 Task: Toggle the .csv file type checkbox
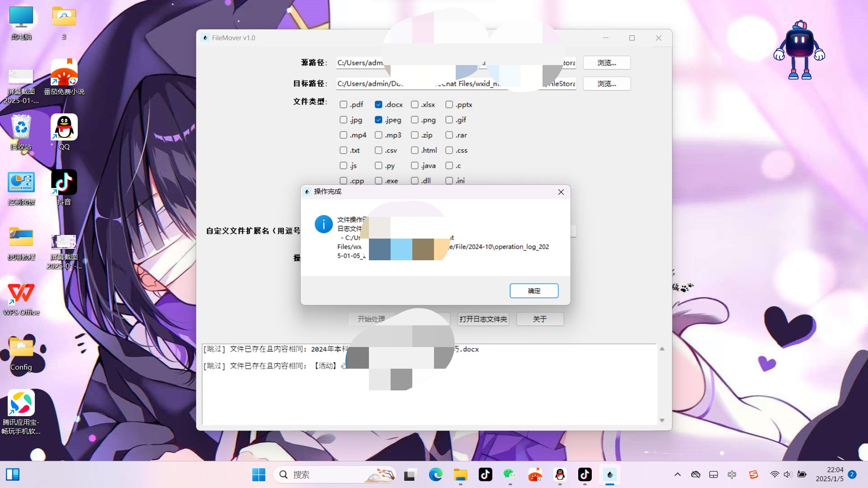(x=378, y=150)
